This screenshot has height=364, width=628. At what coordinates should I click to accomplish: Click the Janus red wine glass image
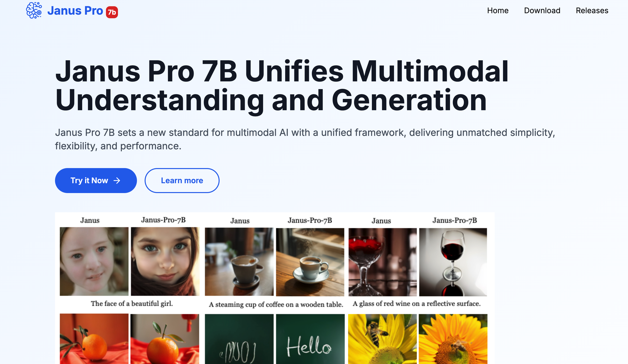click(x=382, y=262)
